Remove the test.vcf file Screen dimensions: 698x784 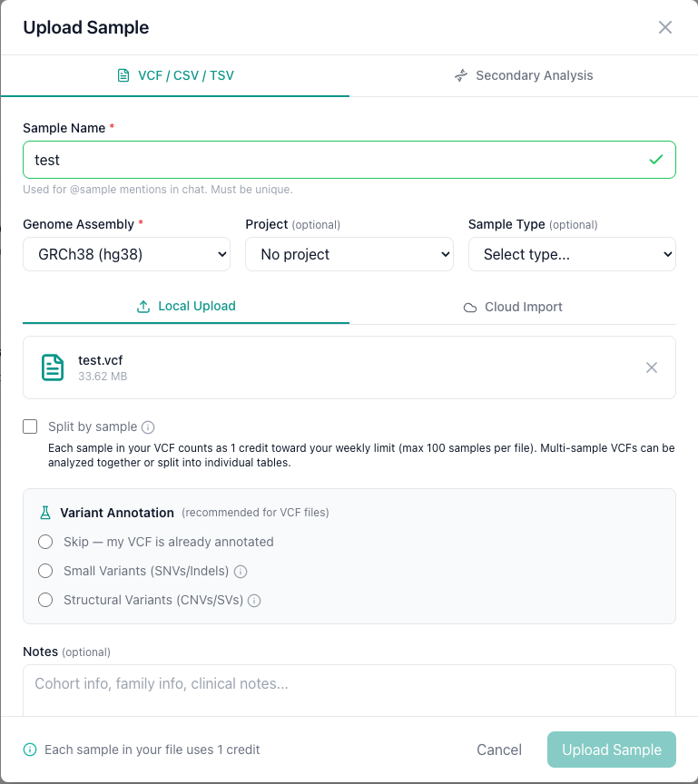coord(652,367)
